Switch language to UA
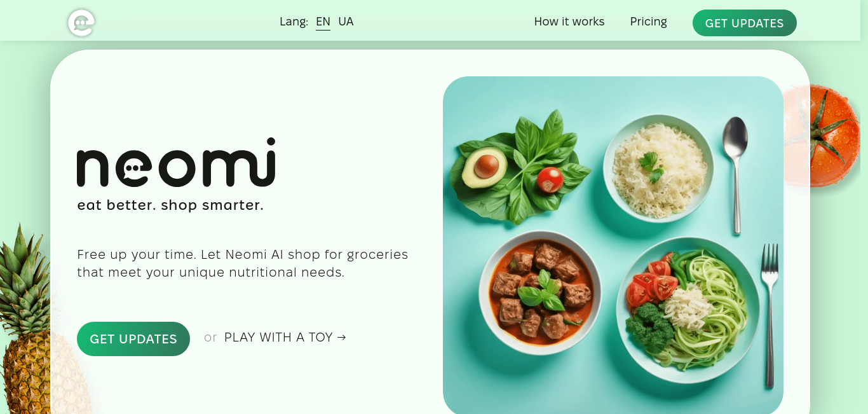 click(346, 22)
